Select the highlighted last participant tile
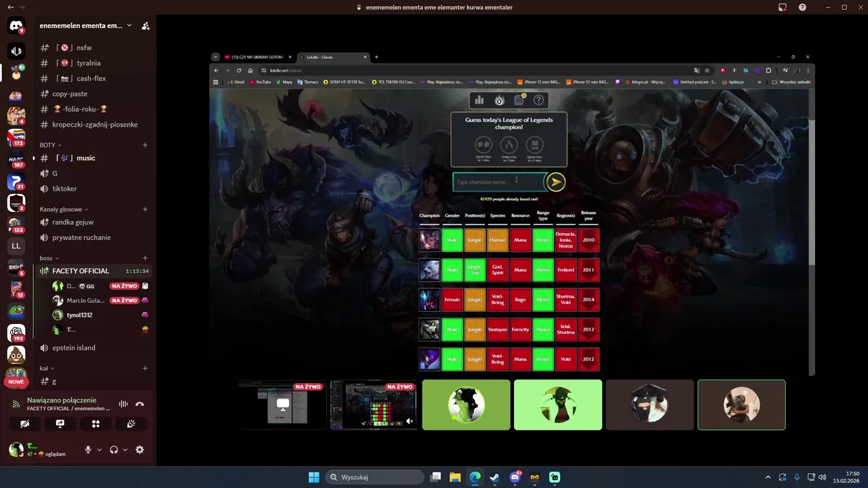The height and width of the screenshot is (488, 868). click(x=741, y=405)
